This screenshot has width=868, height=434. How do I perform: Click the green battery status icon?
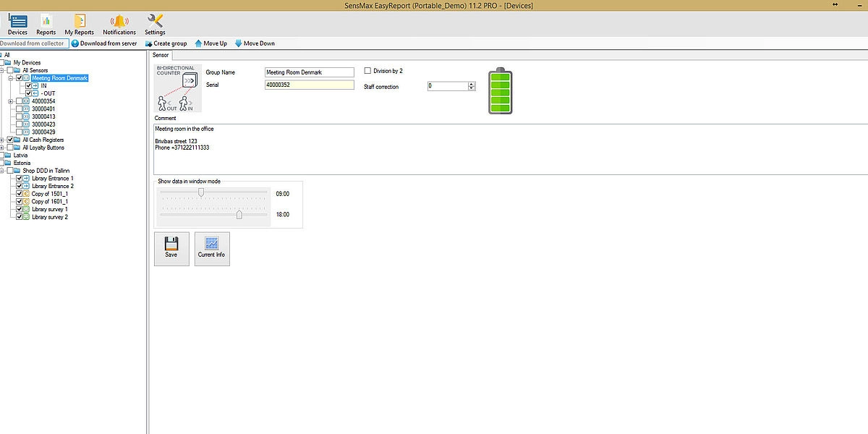pos(500,92)
